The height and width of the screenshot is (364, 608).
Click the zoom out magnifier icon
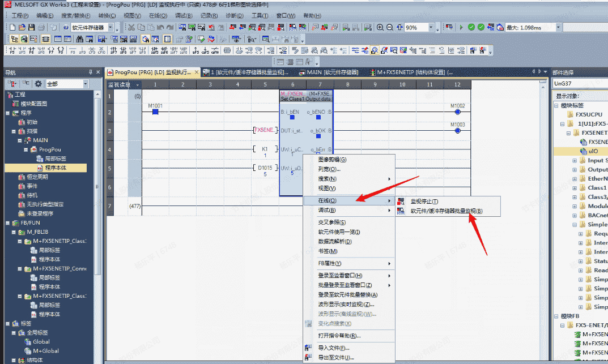[x=390, y=27]
